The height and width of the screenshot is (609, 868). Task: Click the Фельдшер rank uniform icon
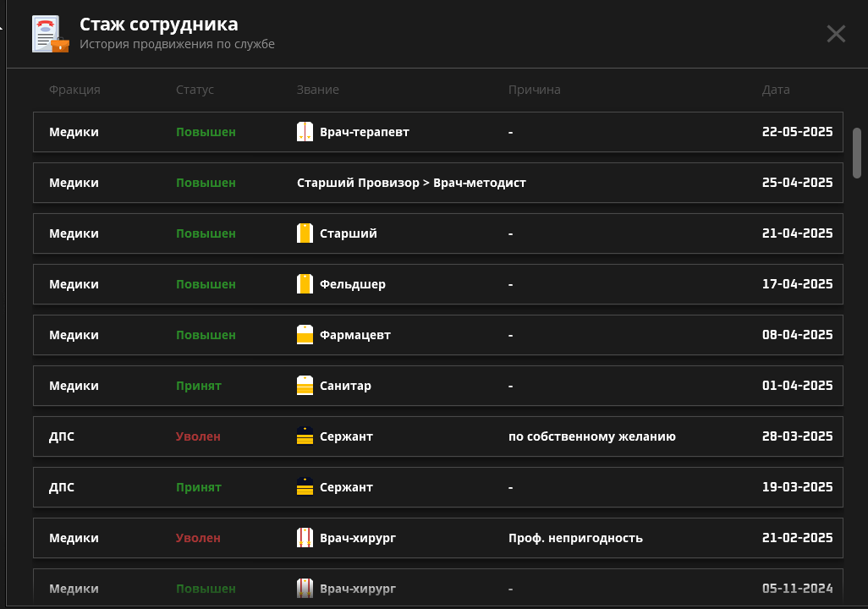(305, 284)
